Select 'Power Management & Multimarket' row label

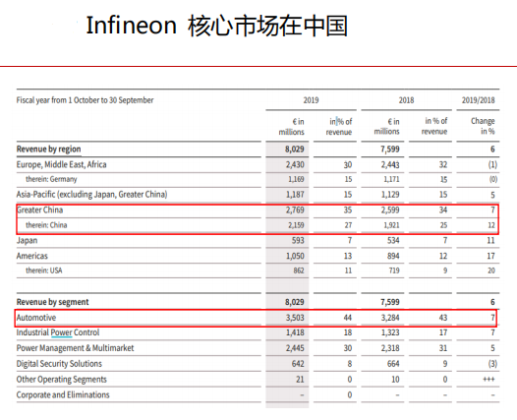[75, 348]
